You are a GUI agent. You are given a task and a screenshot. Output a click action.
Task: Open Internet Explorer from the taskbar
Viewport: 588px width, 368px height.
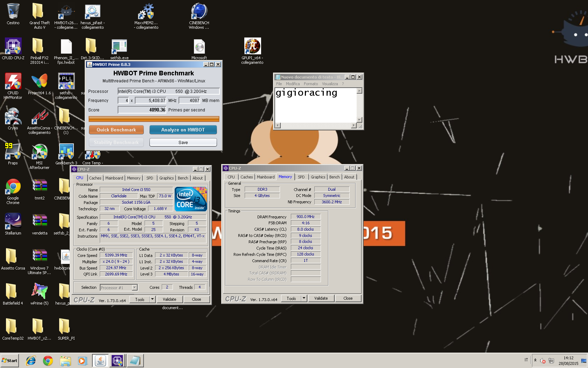click(x=31, y=360)
